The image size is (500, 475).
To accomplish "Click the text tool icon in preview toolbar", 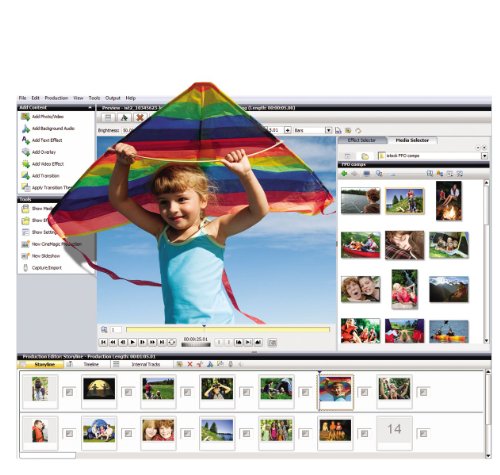I will pos(124,117).
